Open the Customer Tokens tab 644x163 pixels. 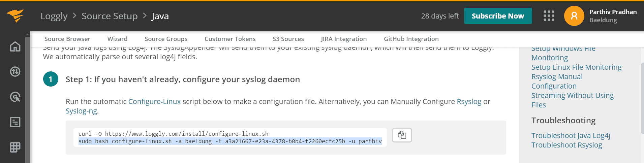(x=230, y=39)
